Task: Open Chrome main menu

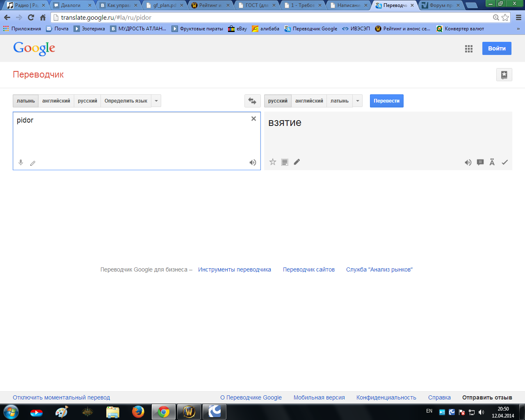Action: coord(518,18)
